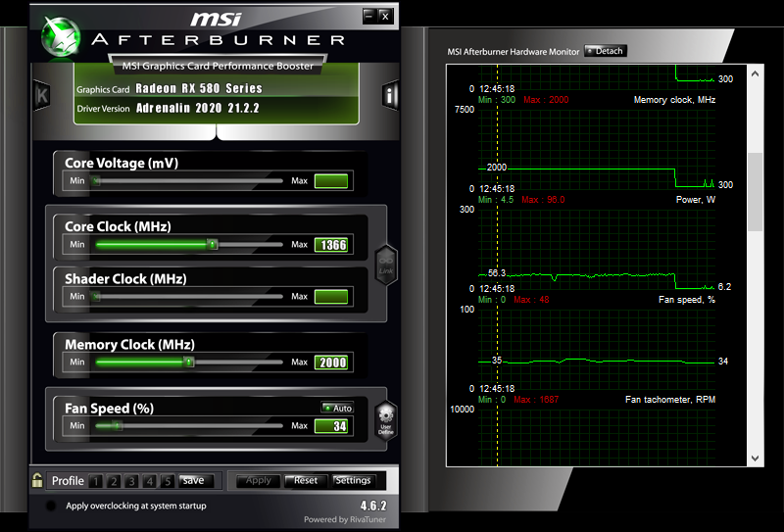Click the Memory clock, MHz graph label
This screenshot has width=784, height=532.
674,100
